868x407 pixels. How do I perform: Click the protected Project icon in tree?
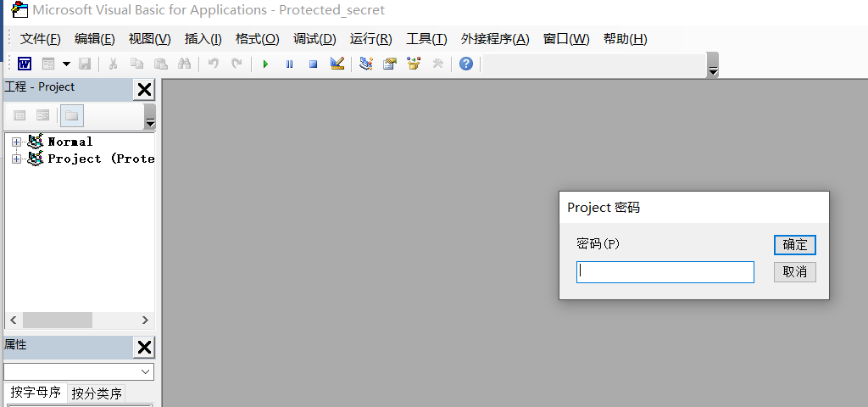(35, 159)
